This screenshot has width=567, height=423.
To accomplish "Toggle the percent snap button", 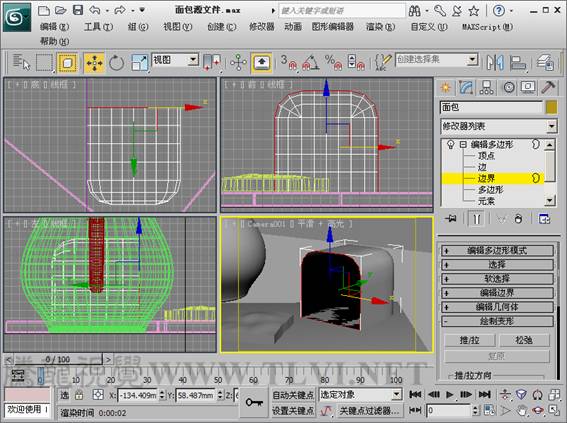I will click(333, 62).
